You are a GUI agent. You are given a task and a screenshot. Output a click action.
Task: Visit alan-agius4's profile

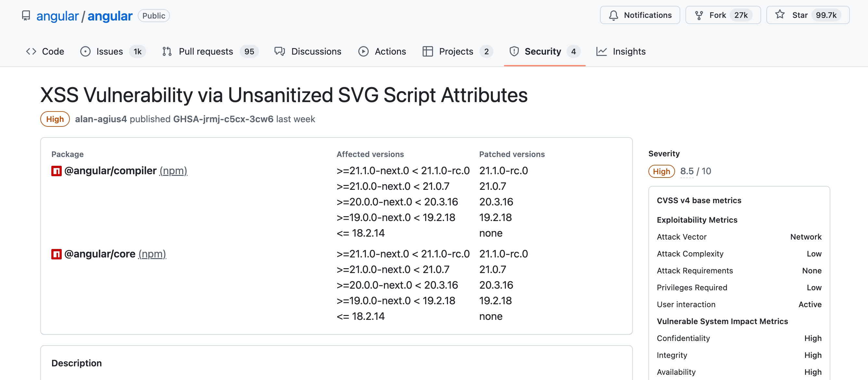coord(101,119)
